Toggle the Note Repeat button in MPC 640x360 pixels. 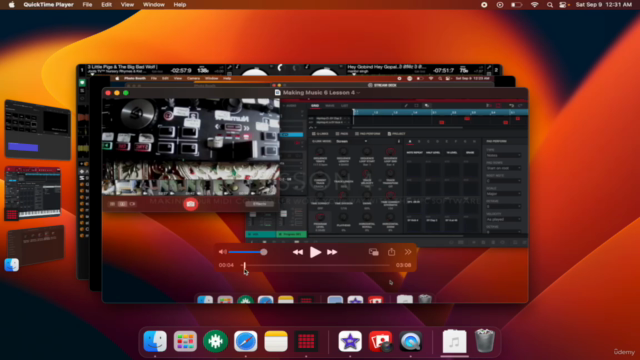click(x=414, y=153)
